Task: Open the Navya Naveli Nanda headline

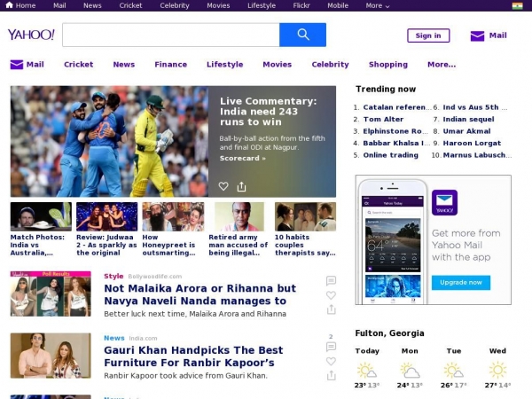Action: [x=199, y=294]
